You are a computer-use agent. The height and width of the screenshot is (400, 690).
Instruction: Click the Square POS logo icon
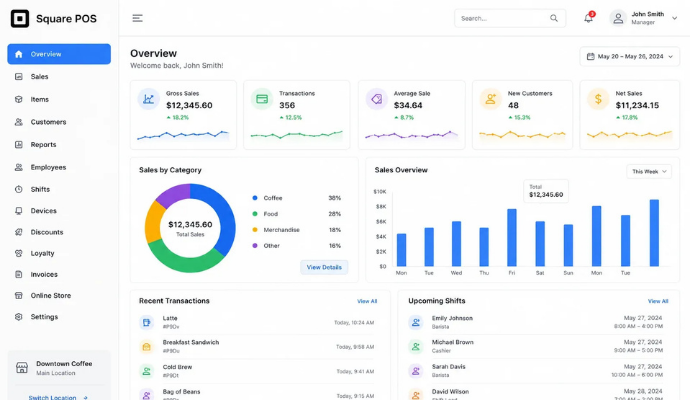20,18
